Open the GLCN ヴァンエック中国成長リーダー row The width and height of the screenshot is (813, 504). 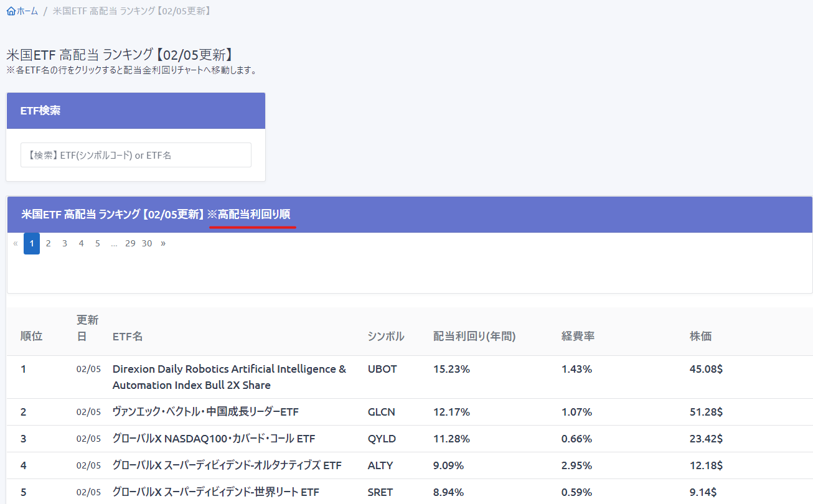pos(205,412)
